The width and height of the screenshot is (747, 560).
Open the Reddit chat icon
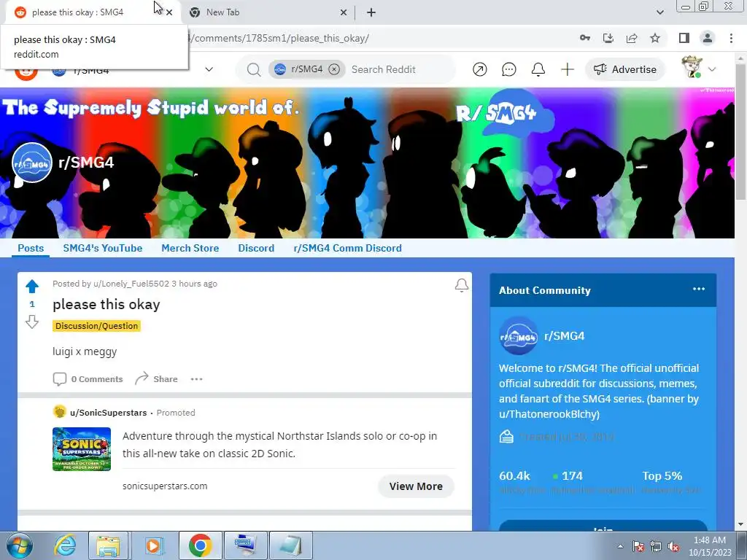[x=508, y=69]
